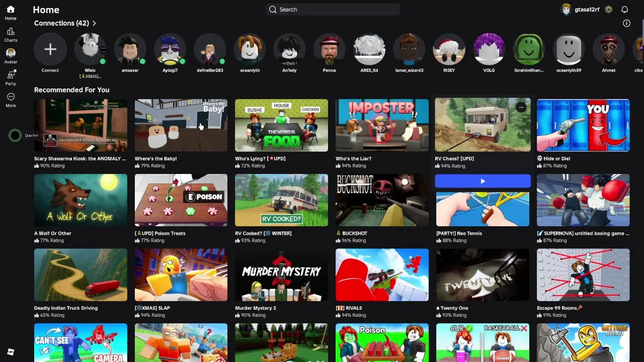Open oceanlyth59's avatar in connections

click(569, 49)
